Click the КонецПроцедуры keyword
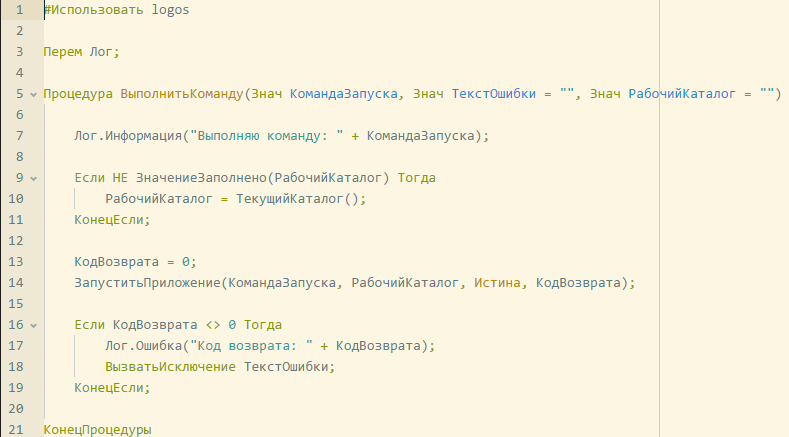 (x=97, y=430)
